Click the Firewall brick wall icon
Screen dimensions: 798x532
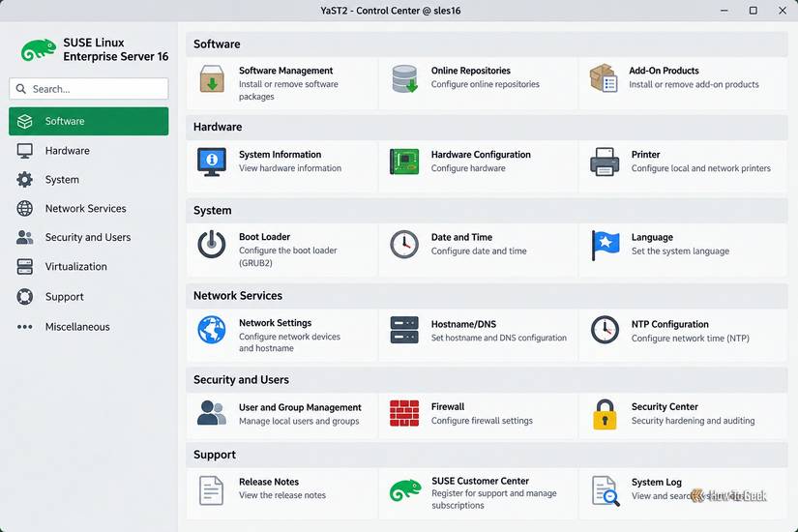(404, 413)
